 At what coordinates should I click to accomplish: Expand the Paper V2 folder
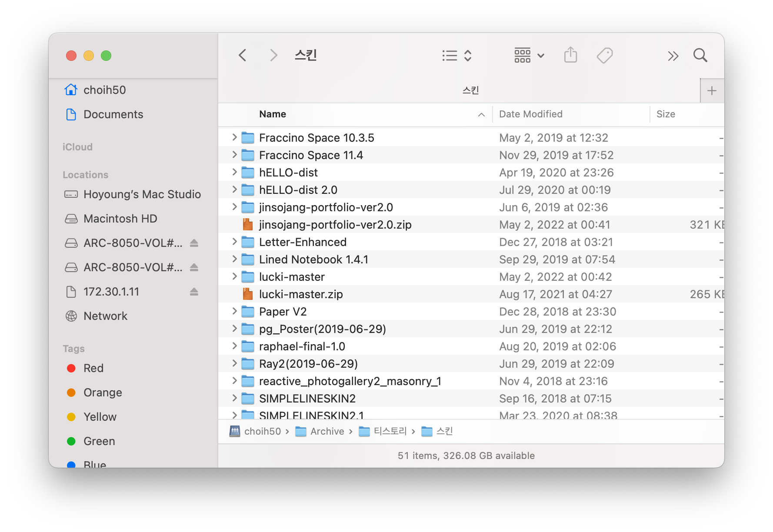[x=234, y=311]
